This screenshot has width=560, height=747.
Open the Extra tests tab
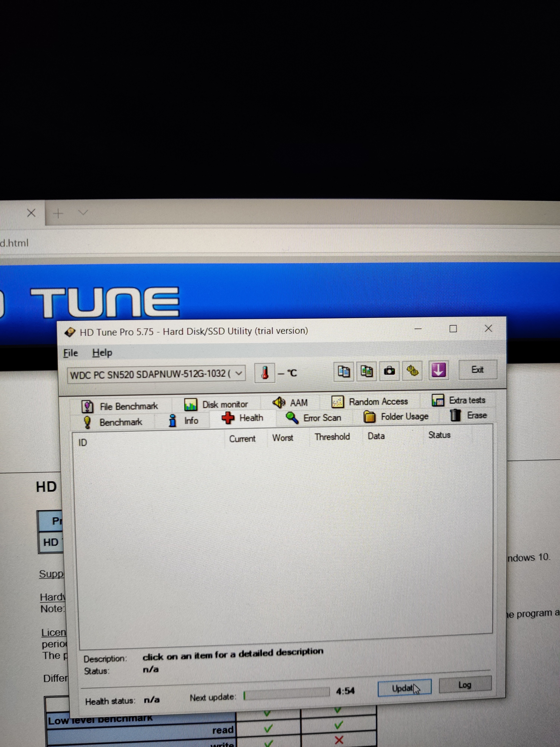459,400
